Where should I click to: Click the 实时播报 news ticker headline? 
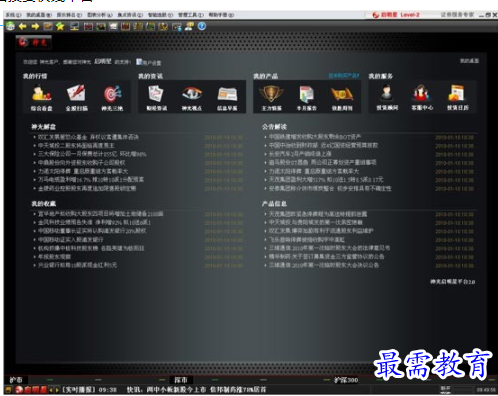tap(196, 389)
